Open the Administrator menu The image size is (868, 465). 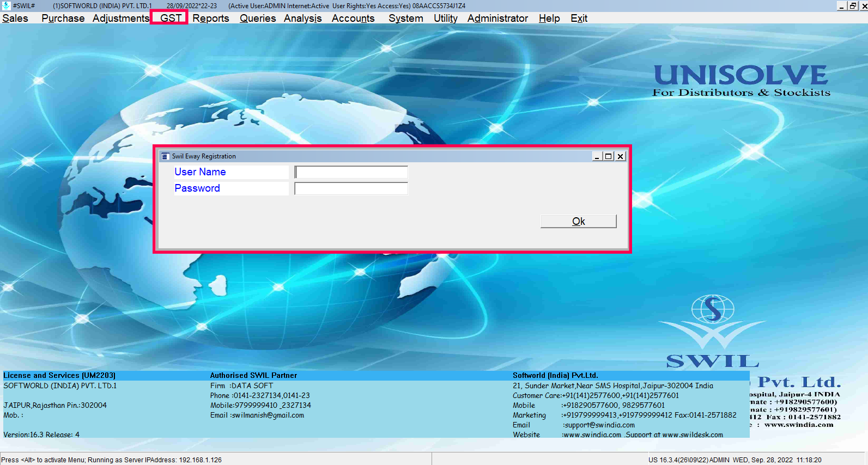(x=497, y=19)
